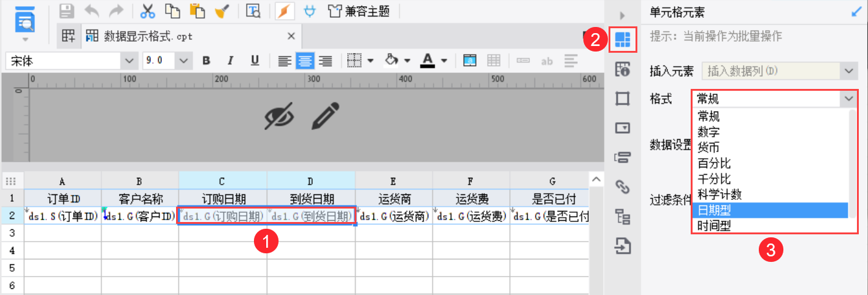Copy the selected cells
Screen dimensions: 868x295
pos(172,10)
